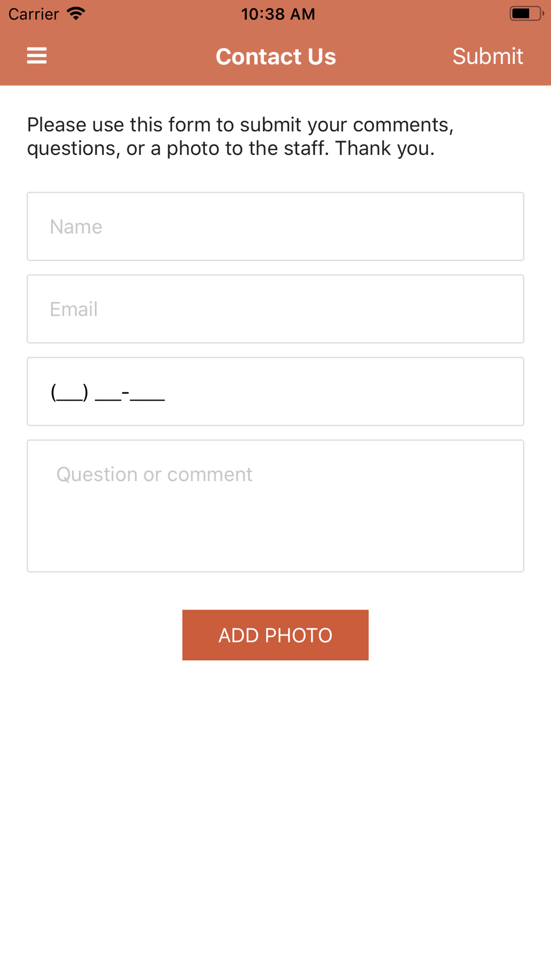This screenshot has width=551, height=980.
Task: Tap the Question or comment placeholder text
Action: click(x=154, y=474)
